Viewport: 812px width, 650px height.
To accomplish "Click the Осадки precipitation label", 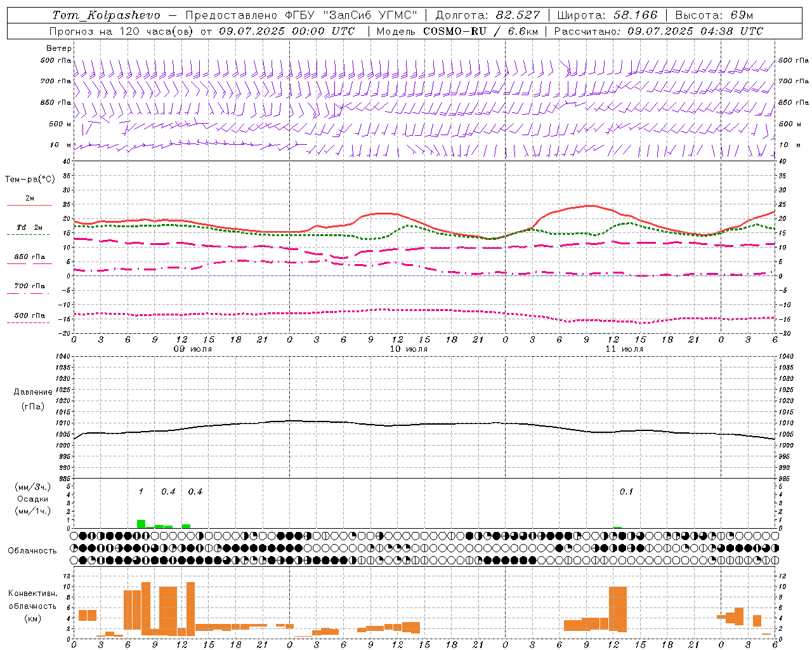I will click(x=32, y=499).
